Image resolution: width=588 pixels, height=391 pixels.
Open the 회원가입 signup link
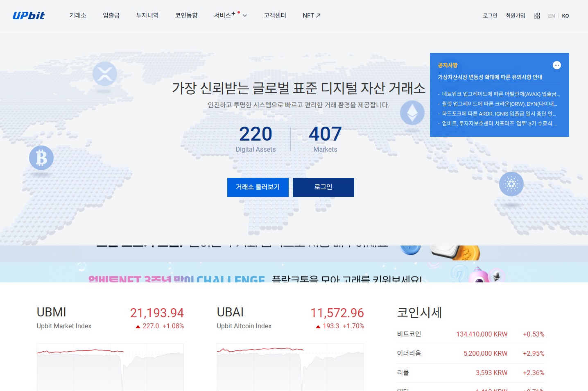point(515,15)
